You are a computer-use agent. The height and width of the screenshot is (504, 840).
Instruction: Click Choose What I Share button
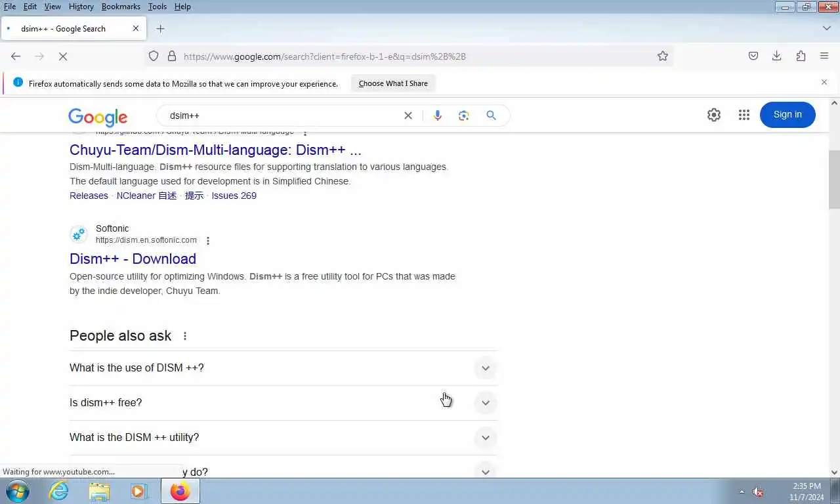393,83
